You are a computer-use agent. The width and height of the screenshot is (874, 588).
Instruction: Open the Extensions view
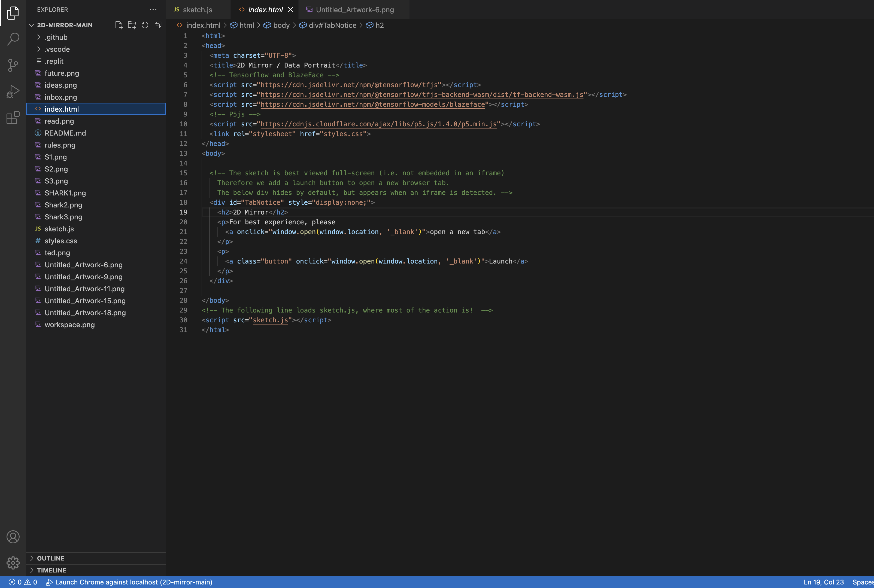(13, 118)
